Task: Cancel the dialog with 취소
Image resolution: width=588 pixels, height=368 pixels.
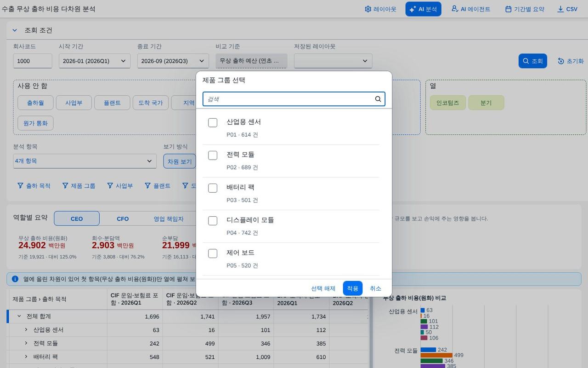Action: (x=376, y=288)
